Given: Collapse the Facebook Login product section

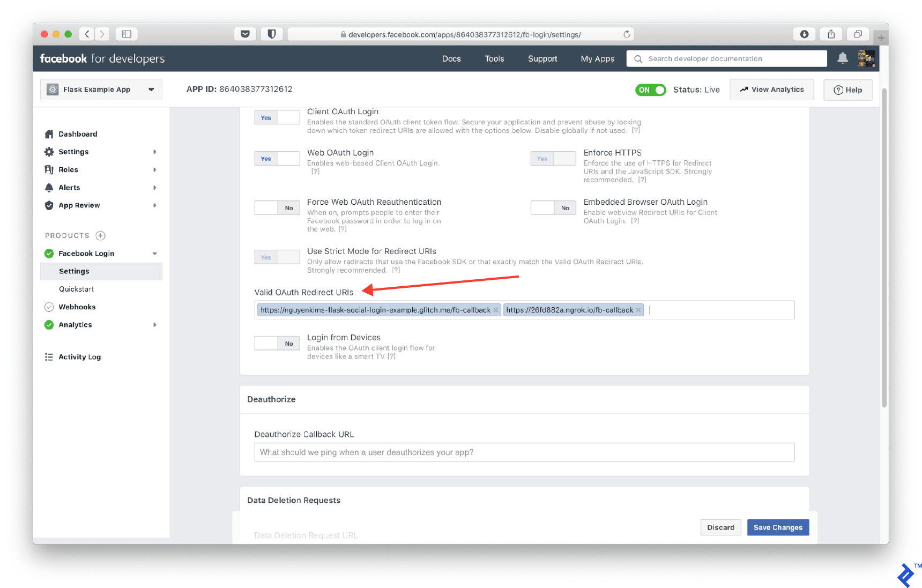Looking at the screenshot, I should [155, 253].
